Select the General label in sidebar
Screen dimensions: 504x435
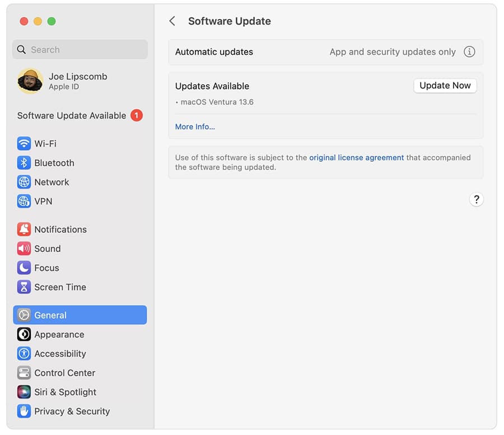50,315
